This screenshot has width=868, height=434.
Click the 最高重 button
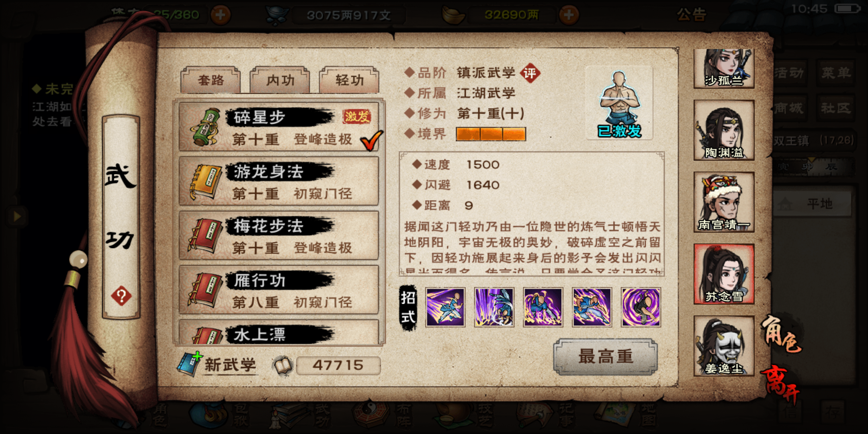click(x=606, y=357)
